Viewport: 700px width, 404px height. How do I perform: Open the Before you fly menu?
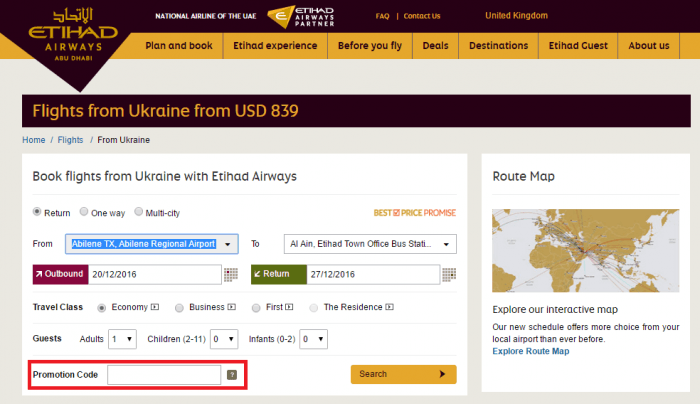370,46
